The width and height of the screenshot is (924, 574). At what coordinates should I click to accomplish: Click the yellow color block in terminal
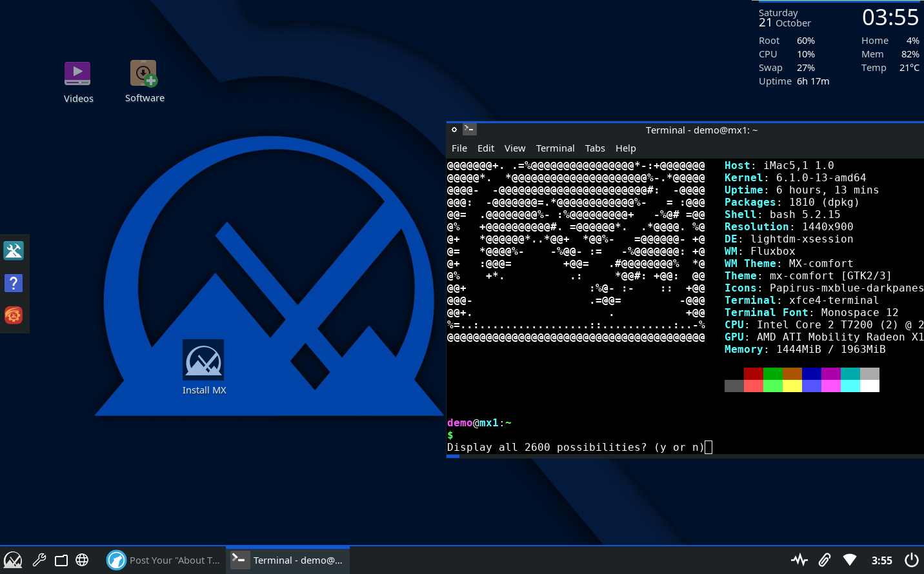coord(792,386)
